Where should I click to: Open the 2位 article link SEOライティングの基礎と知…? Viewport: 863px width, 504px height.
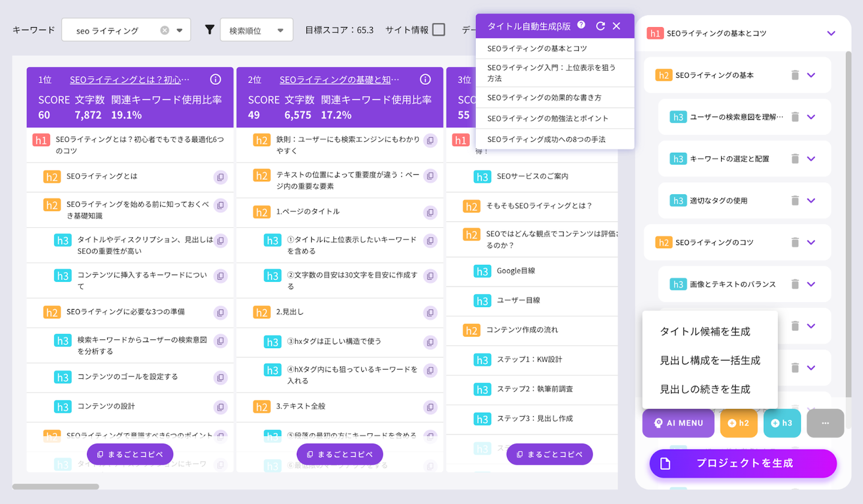(x=339, y=80)
